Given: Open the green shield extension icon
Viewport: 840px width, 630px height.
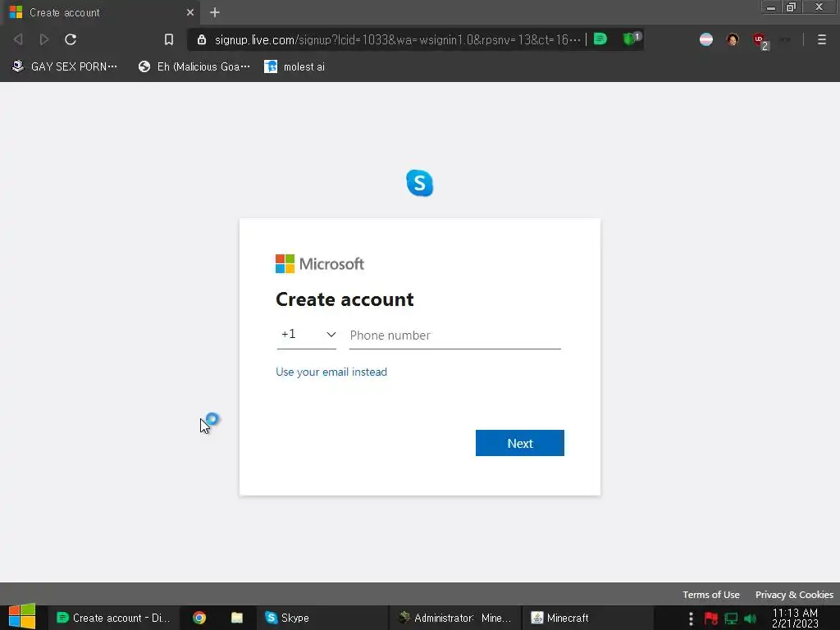Looking at the screenshot, I should pos(630,39).
